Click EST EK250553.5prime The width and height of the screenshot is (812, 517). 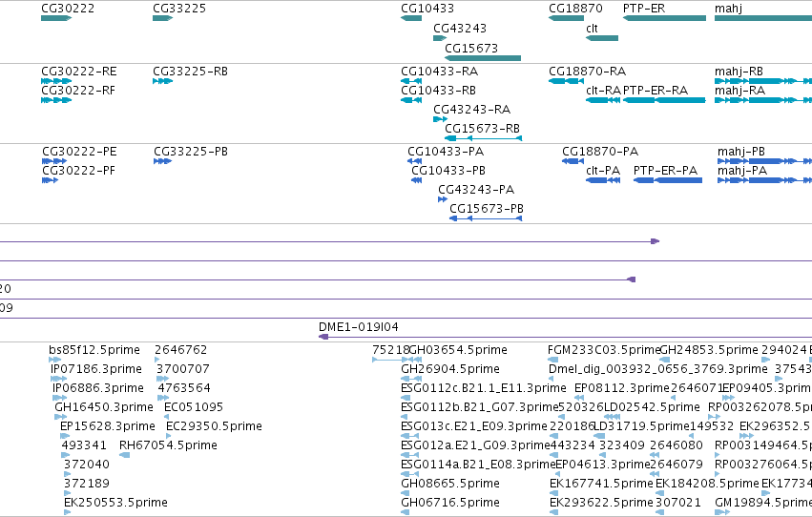tap(67, 512)
